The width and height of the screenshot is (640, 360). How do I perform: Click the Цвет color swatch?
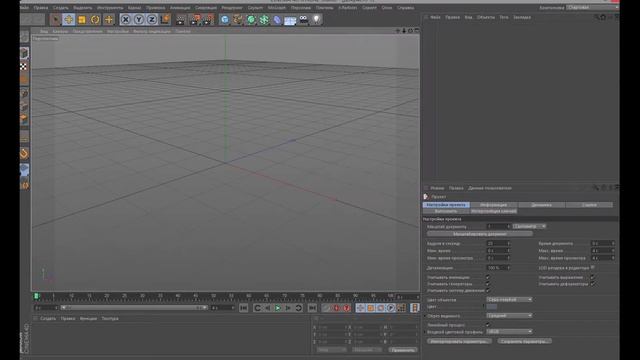pos(491,307)
